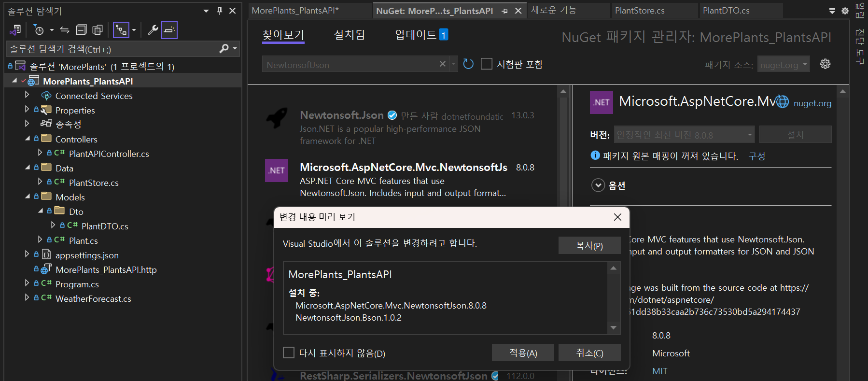
Task: Open the document tab overflow dropdown
Action: click(832, 11)
